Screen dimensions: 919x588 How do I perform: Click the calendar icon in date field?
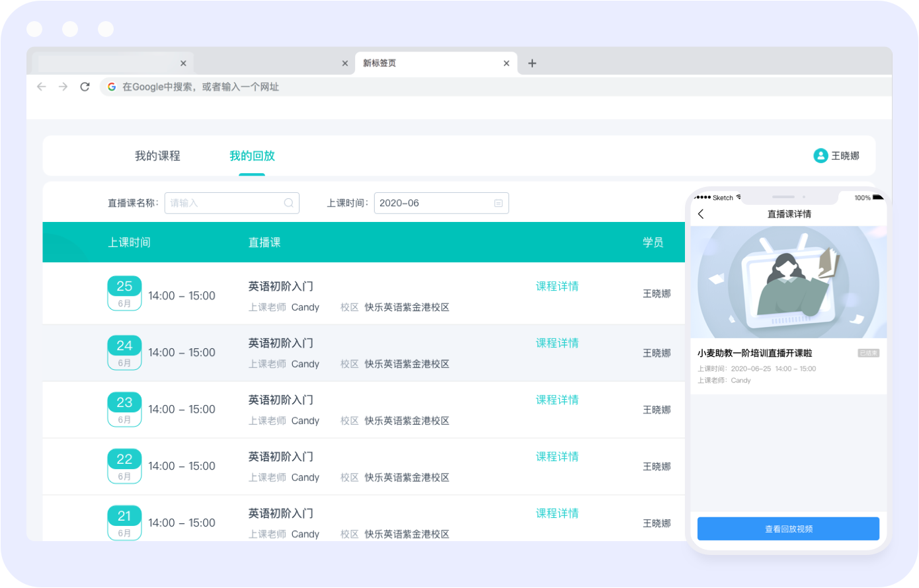tap(499, 203)
